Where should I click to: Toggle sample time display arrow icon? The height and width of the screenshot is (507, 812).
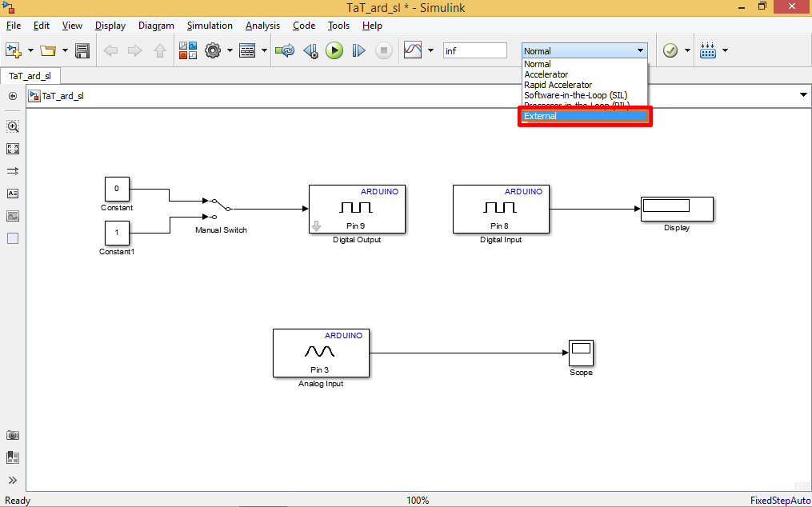tap(13, 171)
